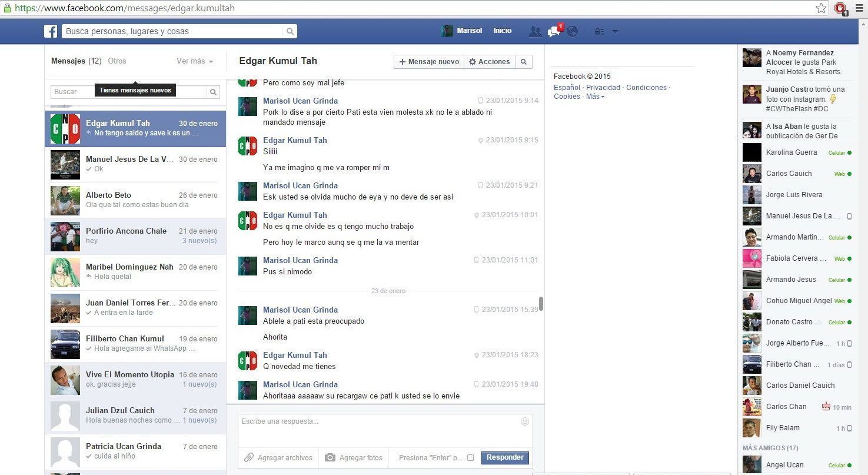Click the Instagram lightning icon in Juanjo's story
Viewport: 868px width, 475px height.
coord(833,99)
